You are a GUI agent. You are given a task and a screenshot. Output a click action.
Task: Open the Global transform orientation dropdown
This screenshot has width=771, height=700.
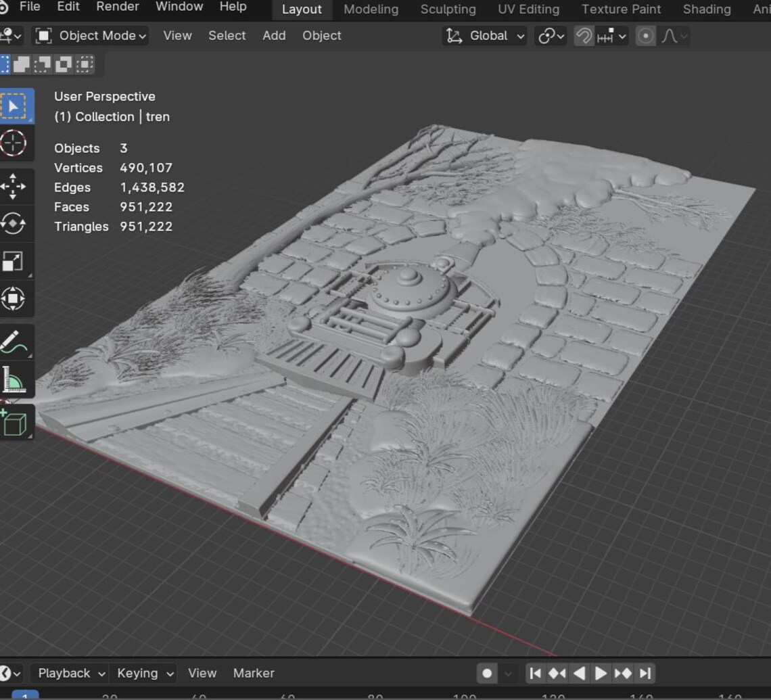[x=484, y=36]
